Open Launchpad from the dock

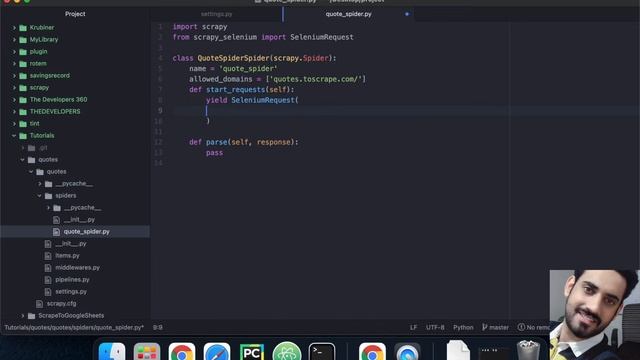click(x=147, y=351)
